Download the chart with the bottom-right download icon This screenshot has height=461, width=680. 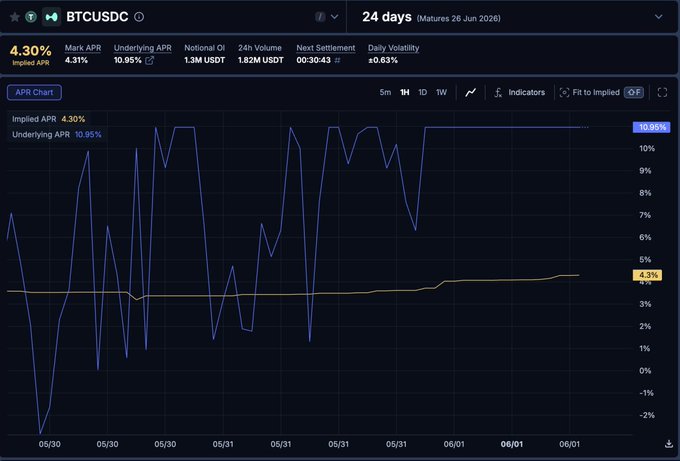pos(669,444)
